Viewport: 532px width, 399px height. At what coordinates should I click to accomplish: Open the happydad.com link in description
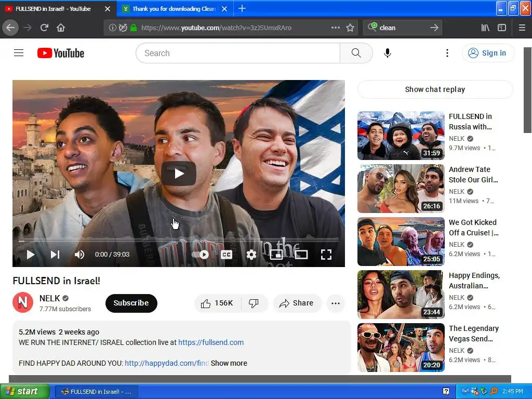click(x=166, y=363)
